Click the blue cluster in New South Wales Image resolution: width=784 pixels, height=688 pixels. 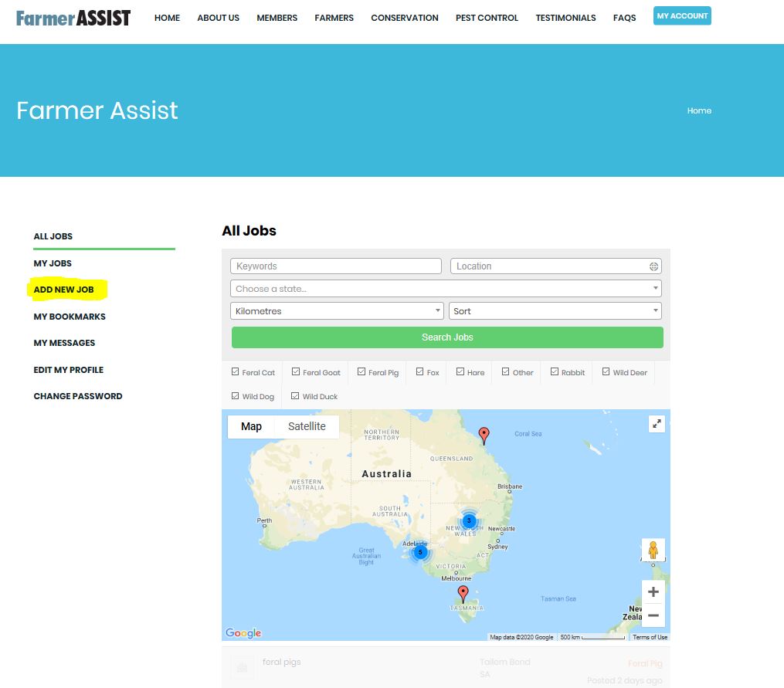pyautogui.click(x=469, y=520)
